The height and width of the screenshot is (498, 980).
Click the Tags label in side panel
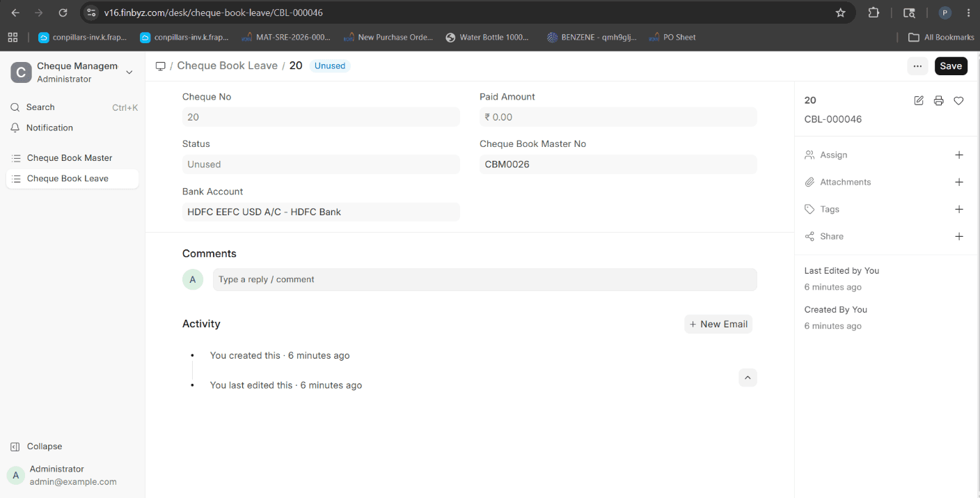coord(830,209)
